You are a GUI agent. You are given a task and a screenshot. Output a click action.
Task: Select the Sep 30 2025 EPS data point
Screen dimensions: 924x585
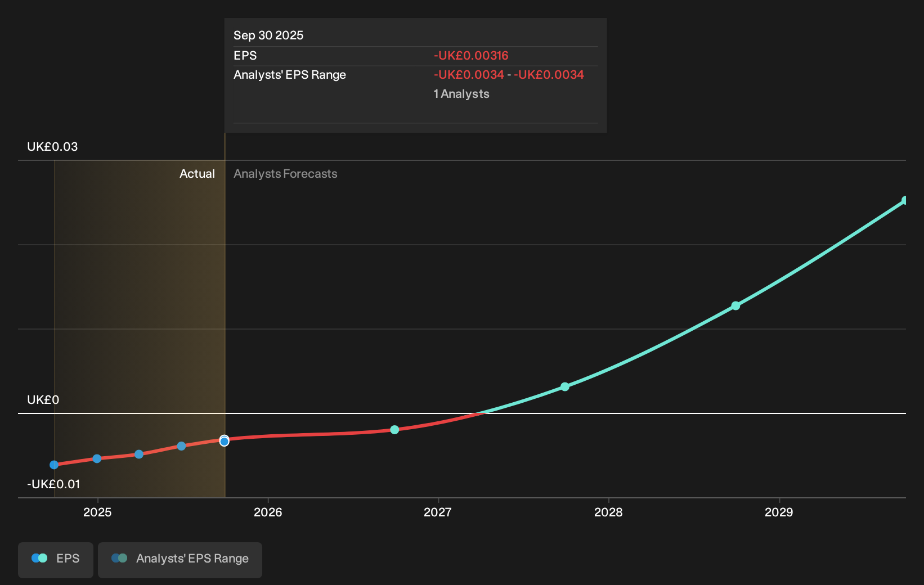tap(224, 442)
